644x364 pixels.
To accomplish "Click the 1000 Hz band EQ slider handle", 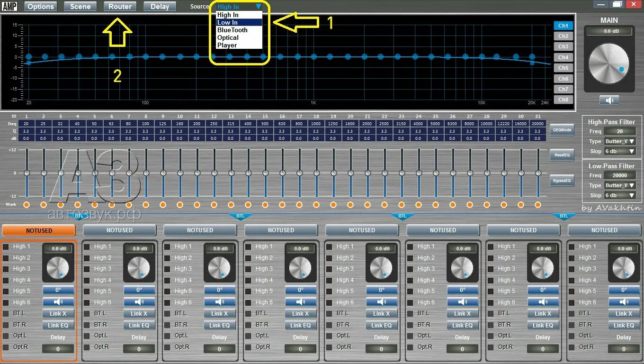I will (316, 173).
